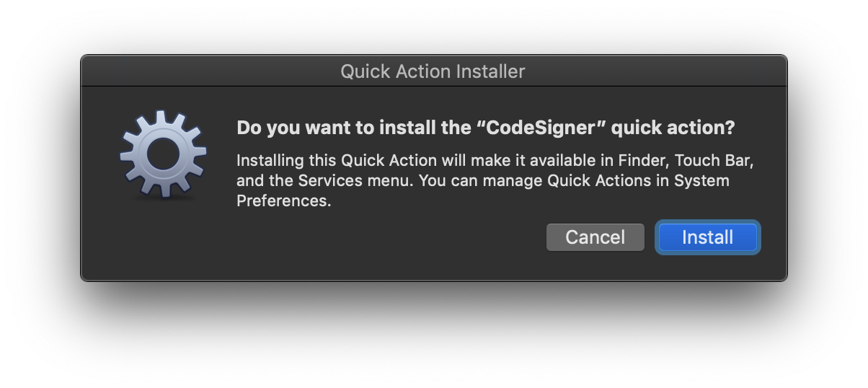Click the Install button
Screen dimensions: 868x388
click(707, 237)
